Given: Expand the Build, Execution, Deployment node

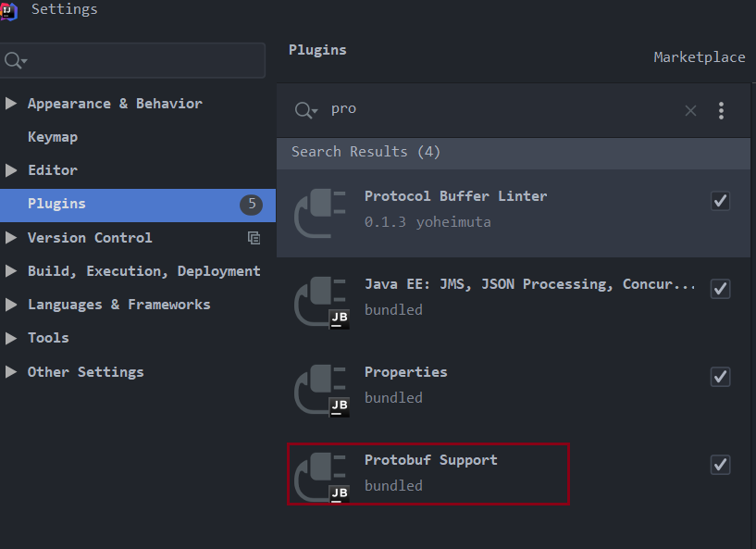Looking at the screenshot, I should click(x=11, y=271).
